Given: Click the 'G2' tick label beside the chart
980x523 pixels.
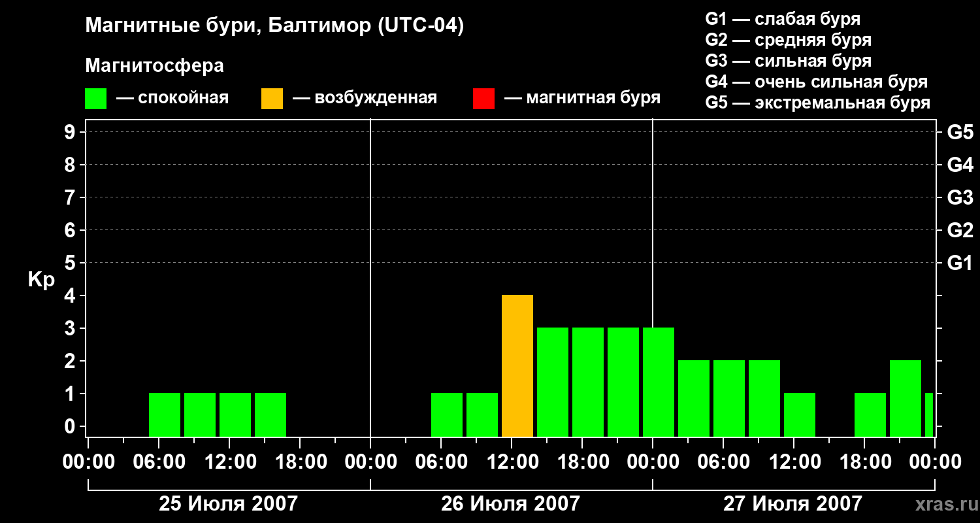Looking at the screenshot, I should [x=960, y=230].
